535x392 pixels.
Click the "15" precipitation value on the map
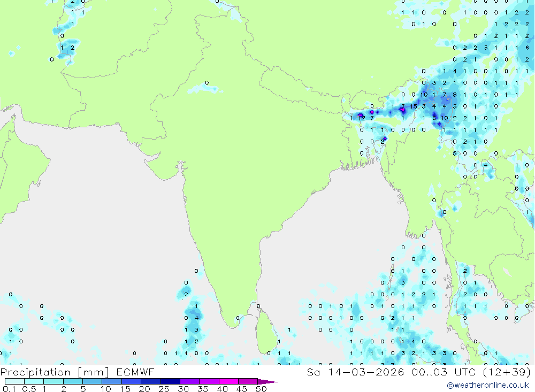pos(413,106)
